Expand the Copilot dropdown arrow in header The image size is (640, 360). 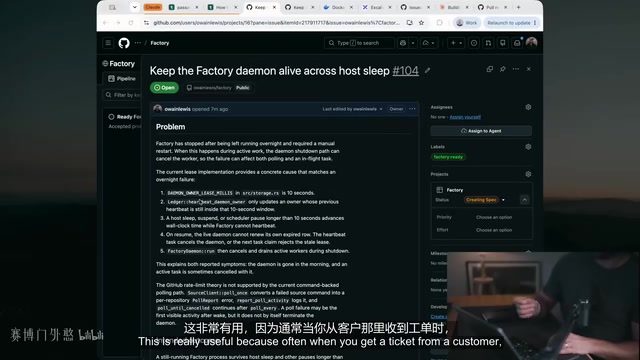pyautogui.click(x=413, y=43)
